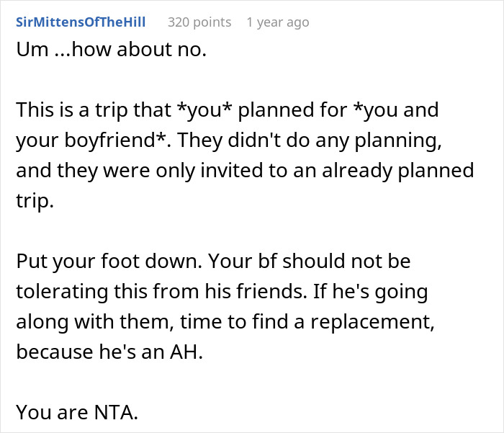The width and height of the screenshot is (504, 433).
Task: Open SirMittensOfTheHill user profile
Action: point(80,22)
